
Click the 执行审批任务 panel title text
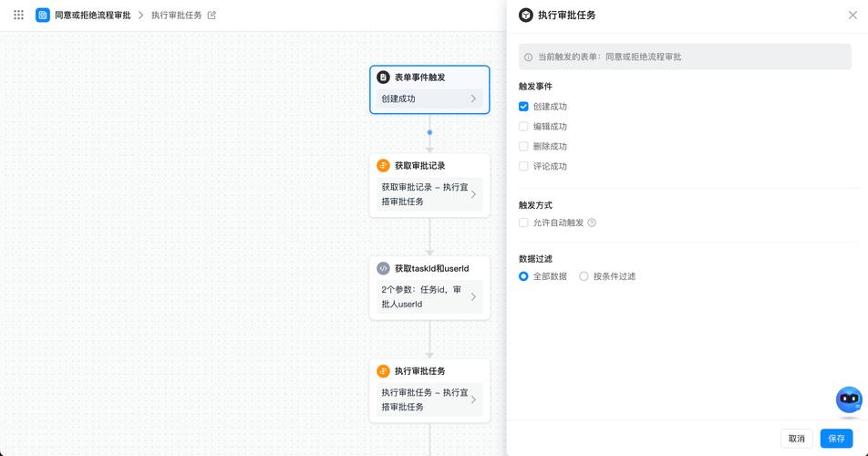pos(566,15)
